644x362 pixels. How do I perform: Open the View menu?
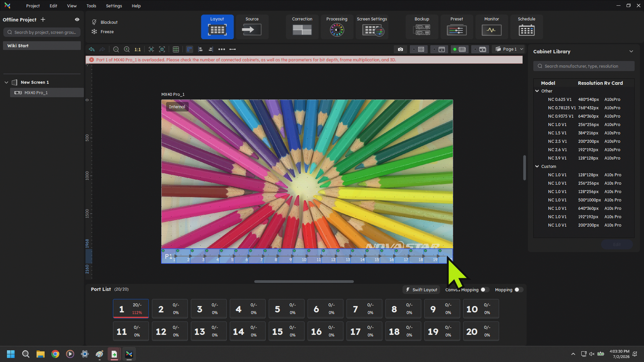[x=72, y=6]
